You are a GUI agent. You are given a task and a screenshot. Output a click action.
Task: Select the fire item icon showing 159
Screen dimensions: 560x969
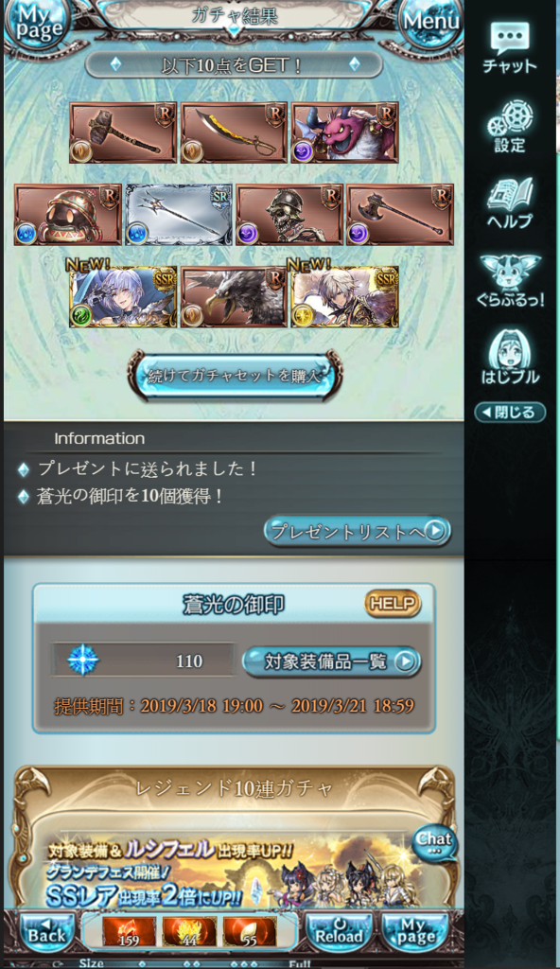130,932
